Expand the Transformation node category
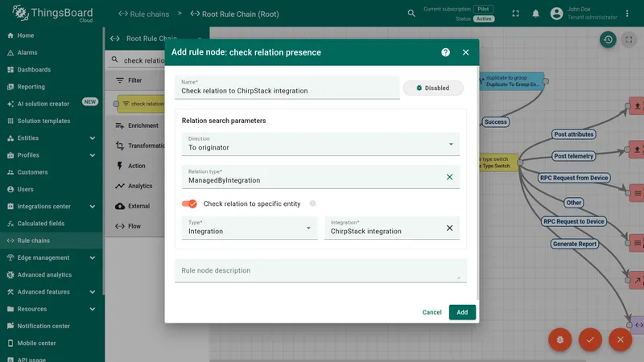This screenshot has height=362, width=644. pyautogui.click(x=135, y=146)
